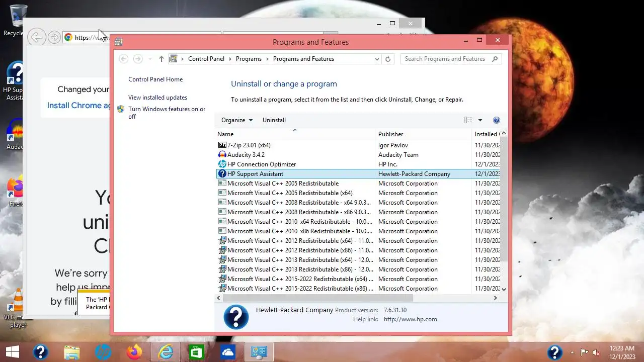The height and width of the screenshot is (362, 644).
Task: Click the http://www.hp.com help link
Action: click(411, 319)
